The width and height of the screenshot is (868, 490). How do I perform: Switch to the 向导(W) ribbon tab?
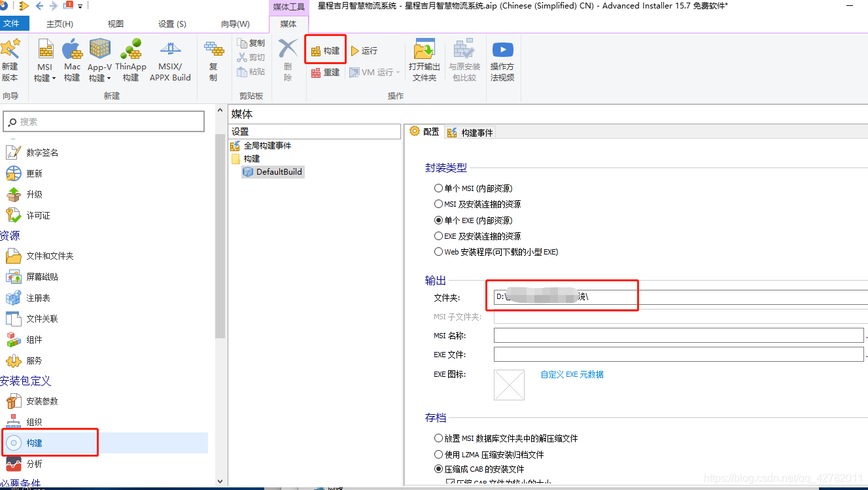[x=235, y=24]
